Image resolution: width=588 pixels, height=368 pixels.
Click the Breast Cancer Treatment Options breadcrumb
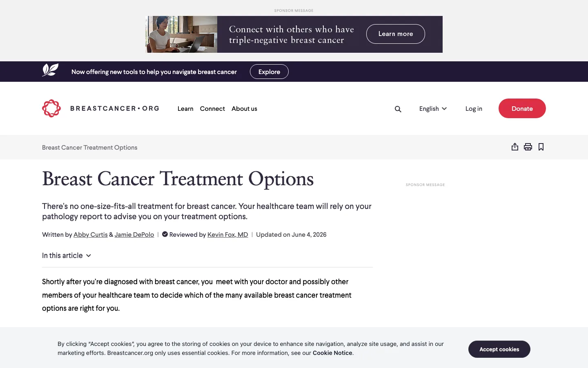coord(90,148)
